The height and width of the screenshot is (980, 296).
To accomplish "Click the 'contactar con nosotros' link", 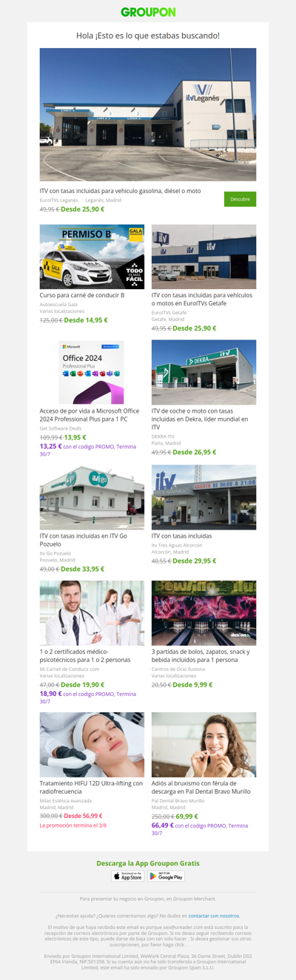I will tap(215, 916).
